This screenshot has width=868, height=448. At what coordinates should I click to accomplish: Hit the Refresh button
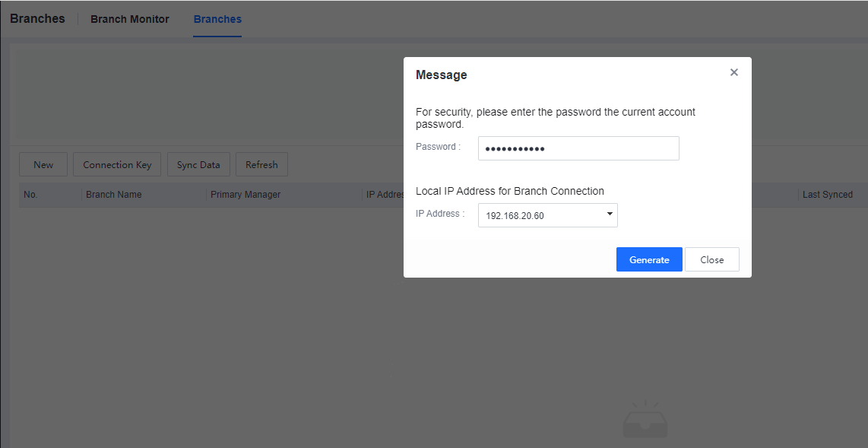(x=261, y=164)
